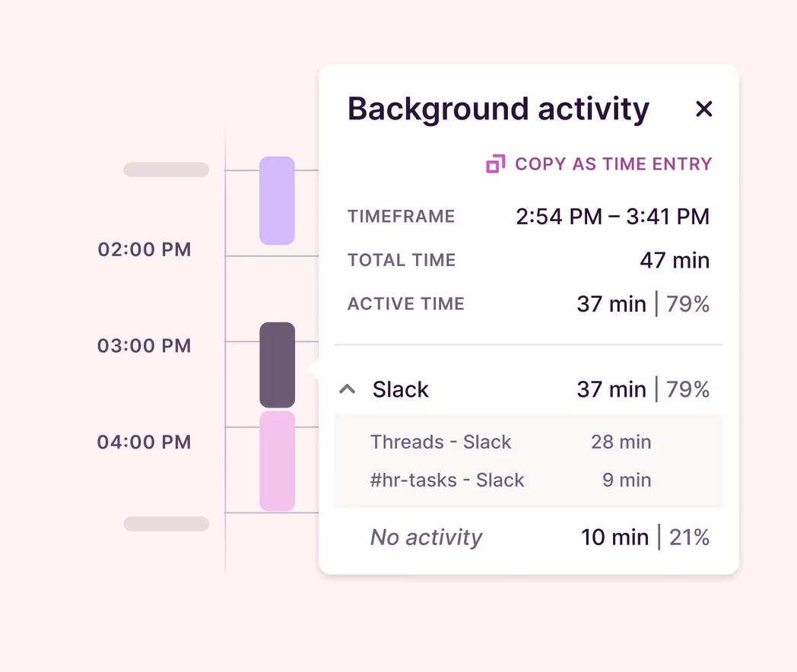This screenshot has height=672, width=797.
Task: Click the Background activity heading
Action: 498,109
